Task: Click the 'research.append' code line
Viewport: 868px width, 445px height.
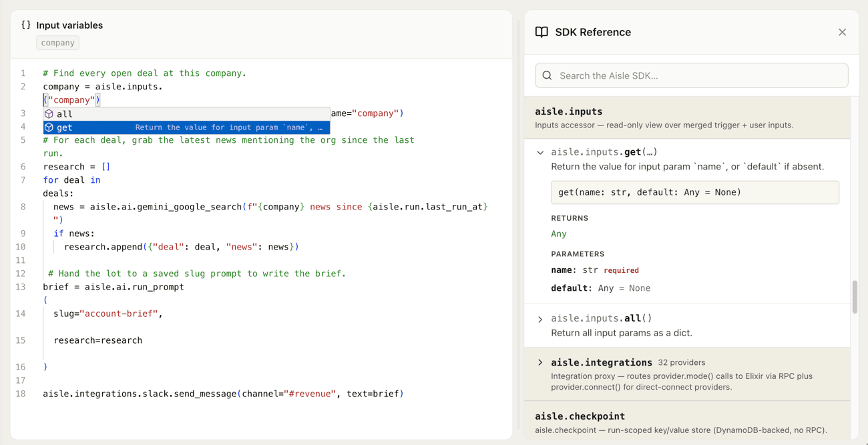Action: (182, 247)
